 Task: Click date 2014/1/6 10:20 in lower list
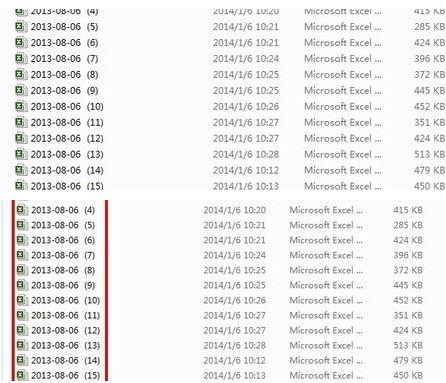pos(234,210)
